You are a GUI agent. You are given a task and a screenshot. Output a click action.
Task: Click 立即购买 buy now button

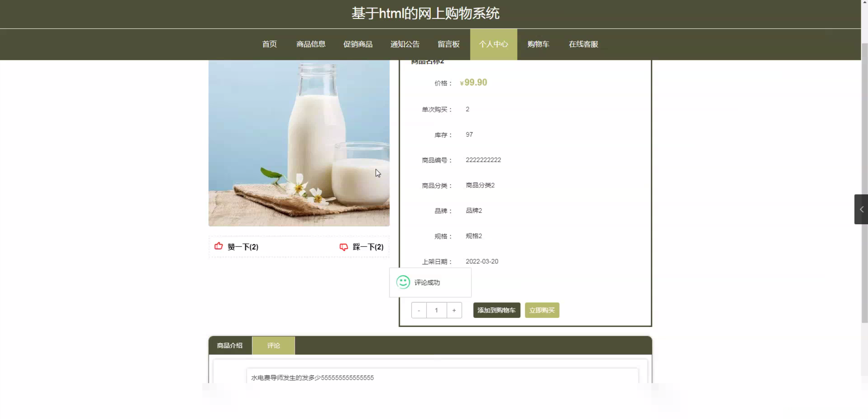point(542,310)
